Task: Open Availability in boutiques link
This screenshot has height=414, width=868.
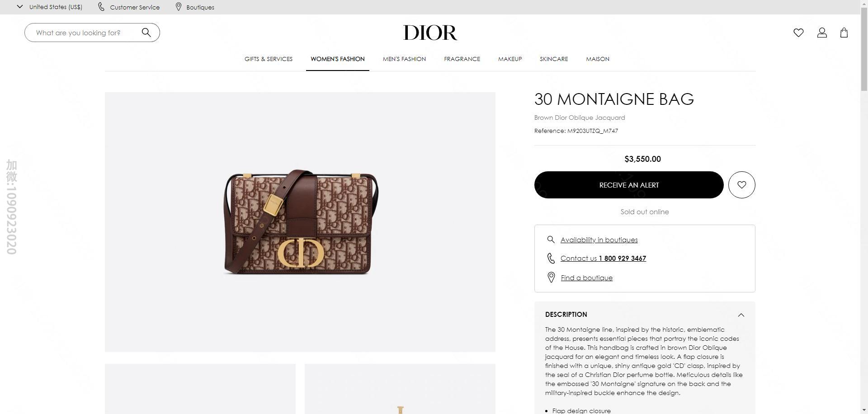Action: click(x=599, y=240)
